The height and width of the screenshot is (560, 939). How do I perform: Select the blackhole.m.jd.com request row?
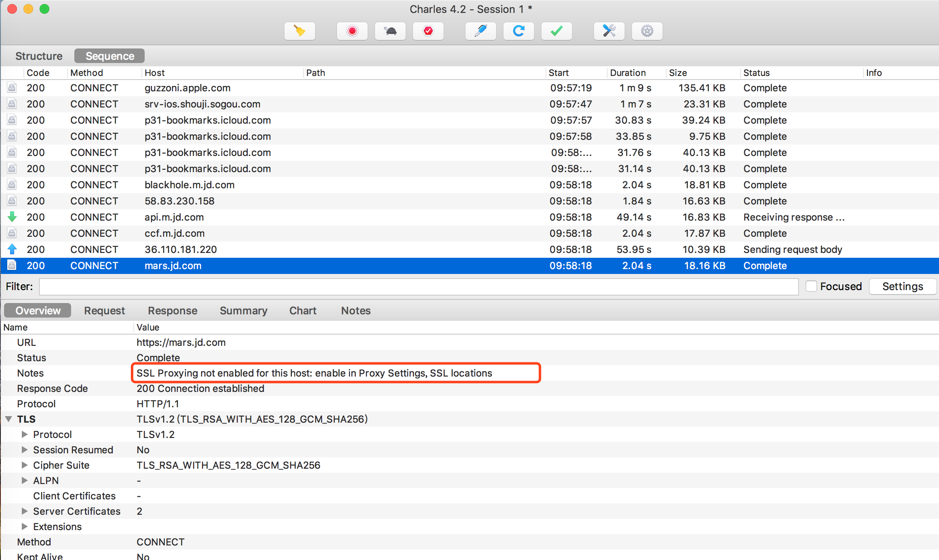pyautogui.click(x=469, y=185)
